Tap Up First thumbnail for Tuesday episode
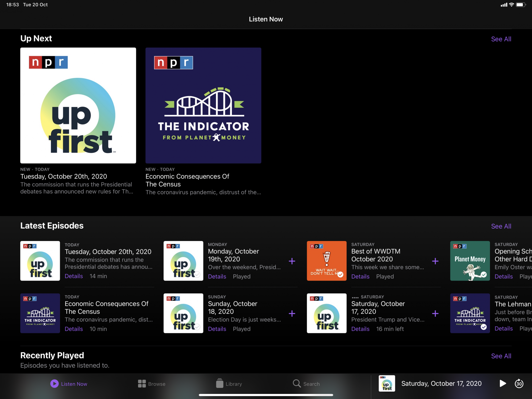532x399 pixels. (x=40, y=261)
